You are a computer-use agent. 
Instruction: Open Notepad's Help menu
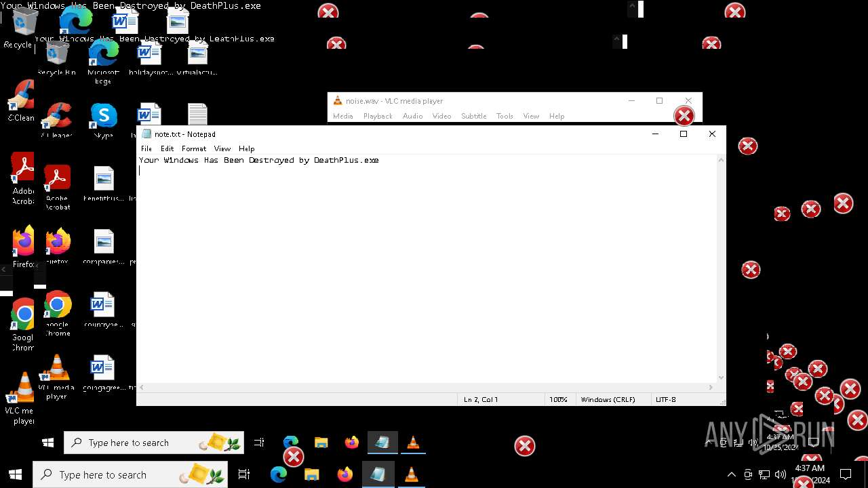pos(247,148)
